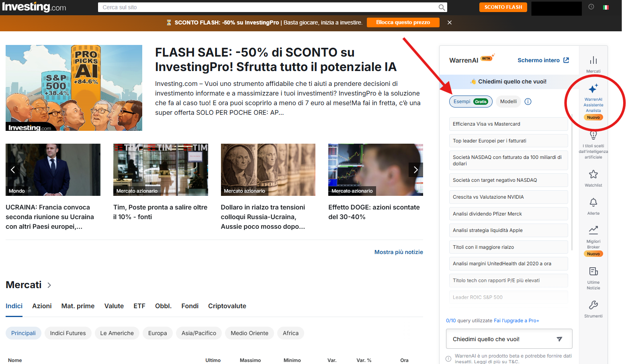Viewport: 626px width, 364px height.
Task: Choose Analisi dividendo Pfizer Merck example
Action: pyautogui.click(x=508, y=214)
